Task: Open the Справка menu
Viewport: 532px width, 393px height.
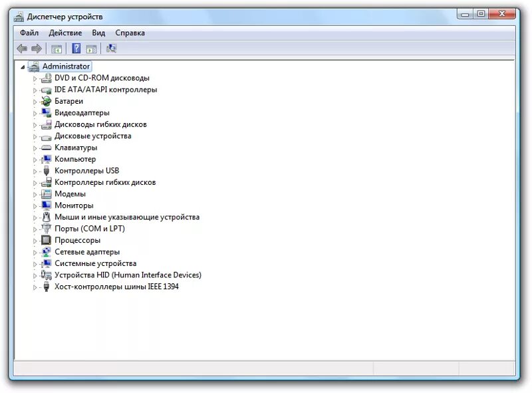Action: (x=130, y=33)
